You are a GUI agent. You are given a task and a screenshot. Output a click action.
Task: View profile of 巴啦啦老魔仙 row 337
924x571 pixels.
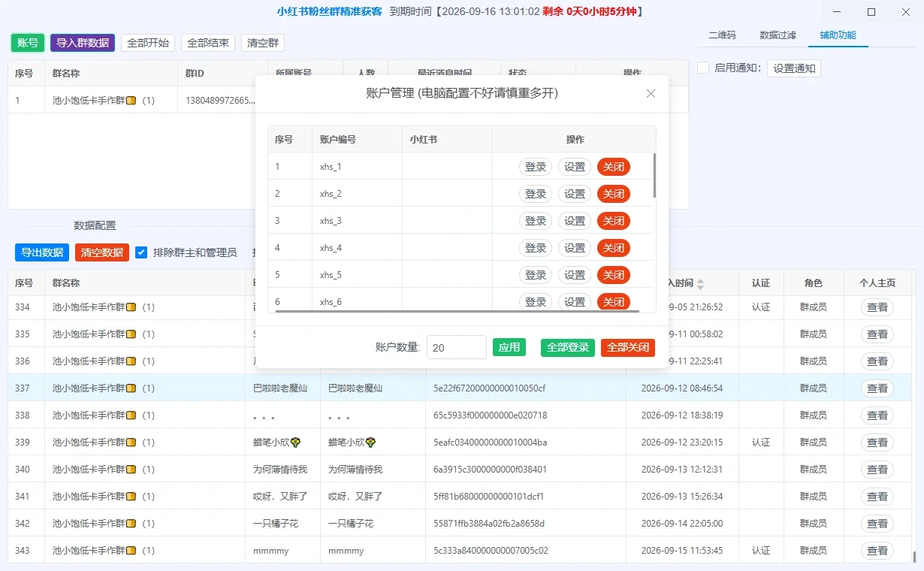877,388
